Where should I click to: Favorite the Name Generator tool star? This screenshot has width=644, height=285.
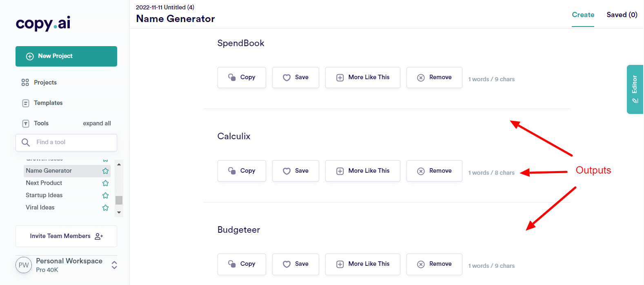[106, 171]
